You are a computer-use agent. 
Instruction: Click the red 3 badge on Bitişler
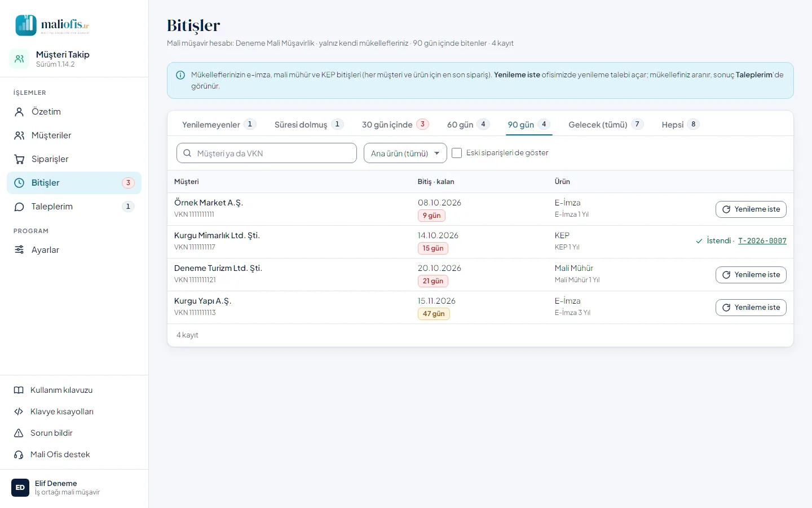[x=128, y=183]
